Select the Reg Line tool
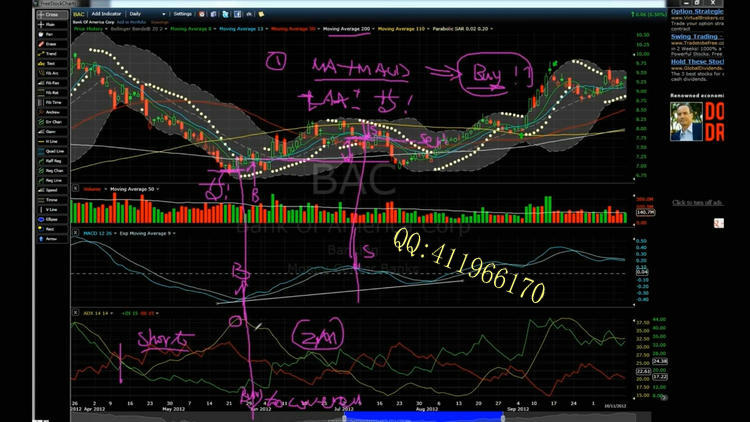Screen dimensions: 750x422 click(52, 180)
